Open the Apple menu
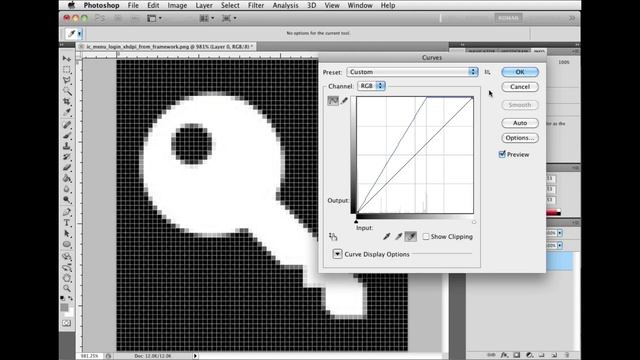 pos(71,5)
